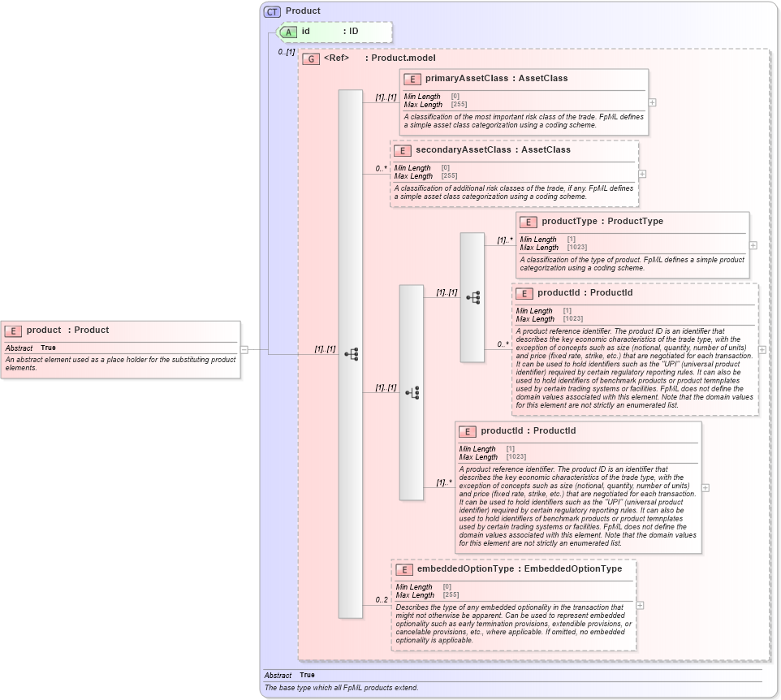
Task: Click the E icon on the lower productId element
Action: coord(467,431)
